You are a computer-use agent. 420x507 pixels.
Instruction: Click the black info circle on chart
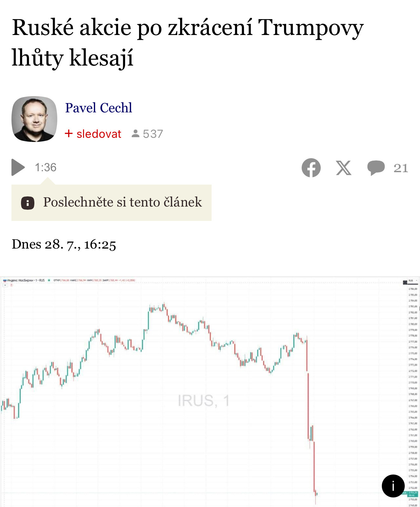393,486
